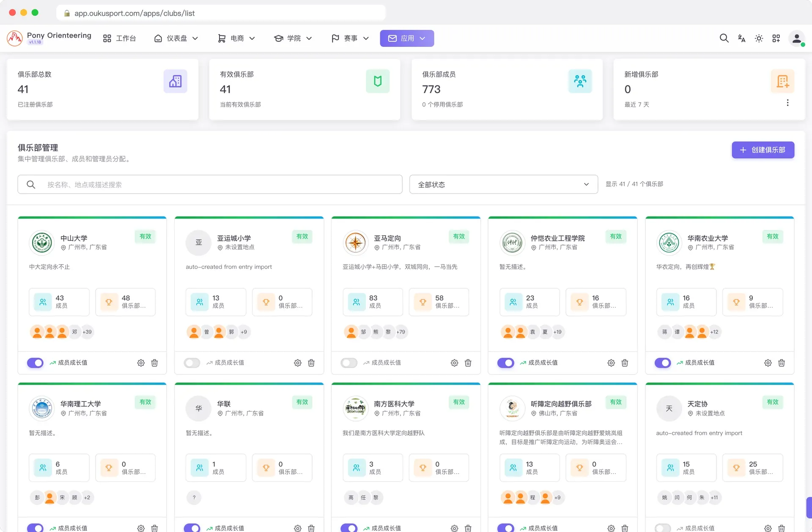812x532 pixels.
Task: Expand the 仪表盘 menu dropdown
Action: point(176,38)
